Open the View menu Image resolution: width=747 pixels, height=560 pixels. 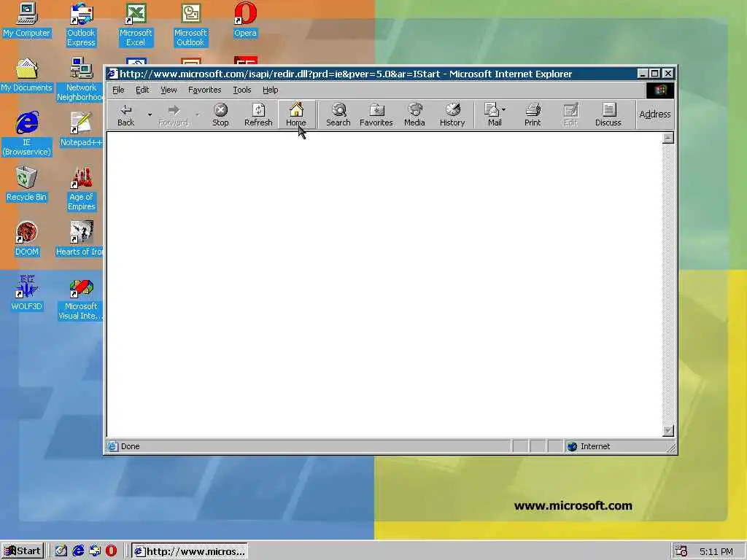(x=169, y=90)
